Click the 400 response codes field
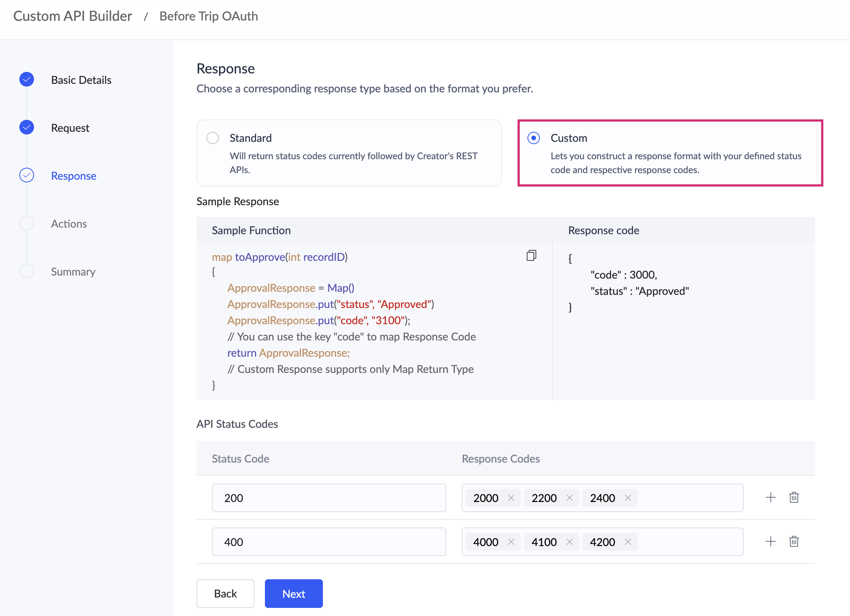The height and width of the screenshot is (616, 850). pos(688,542)
